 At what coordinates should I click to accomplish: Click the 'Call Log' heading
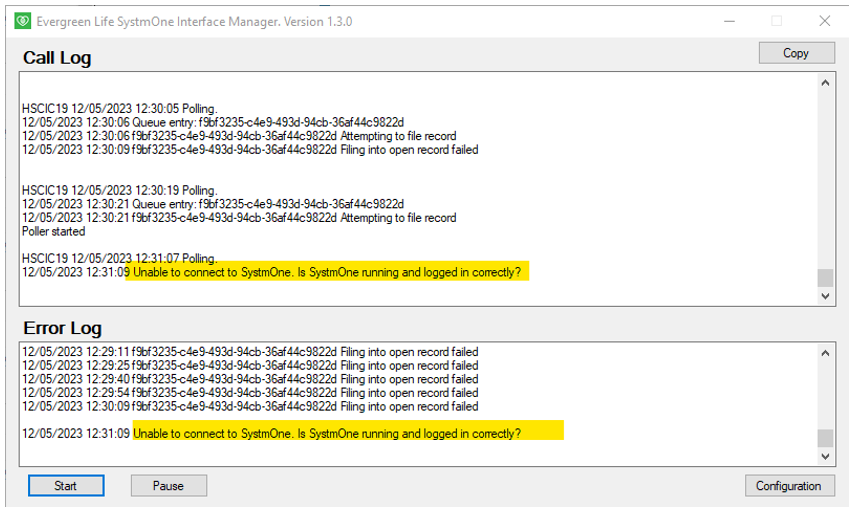click(x=57, y=58)
